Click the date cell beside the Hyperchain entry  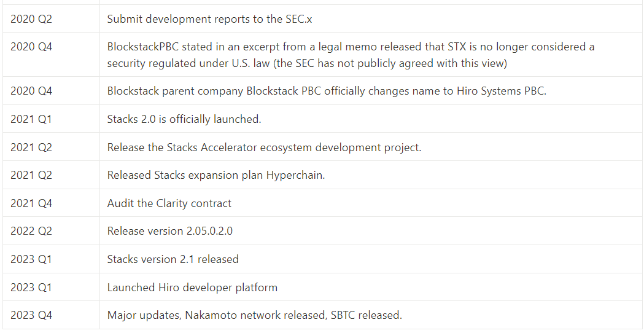coord(31,175)
